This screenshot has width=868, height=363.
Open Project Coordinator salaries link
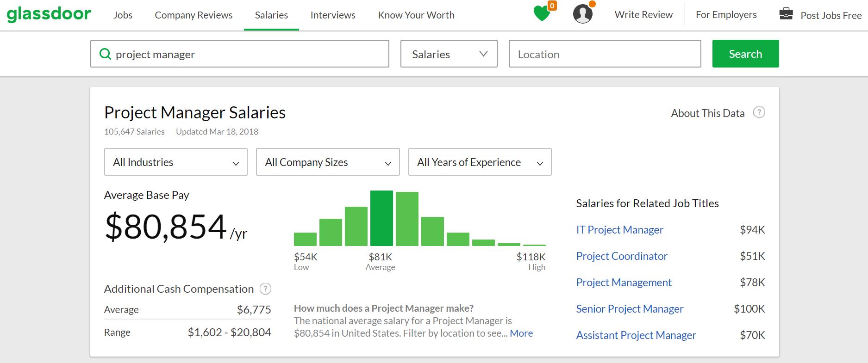(622, 256)
